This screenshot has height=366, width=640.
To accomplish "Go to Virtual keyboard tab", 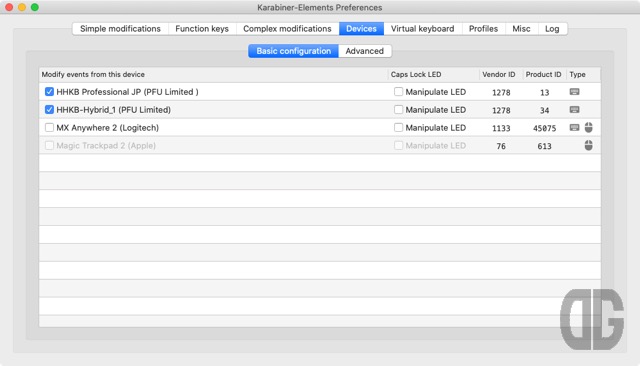I will (422, 29).
